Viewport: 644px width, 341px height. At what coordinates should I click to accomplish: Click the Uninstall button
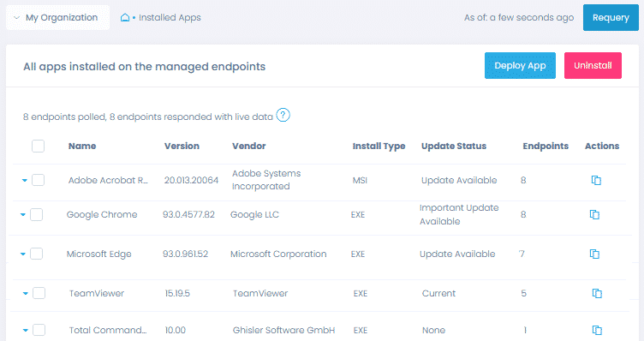coord(593,65)
